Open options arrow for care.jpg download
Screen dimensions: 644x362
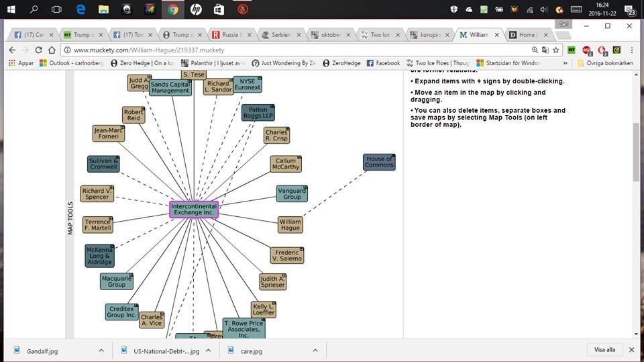tap(315, 350)
